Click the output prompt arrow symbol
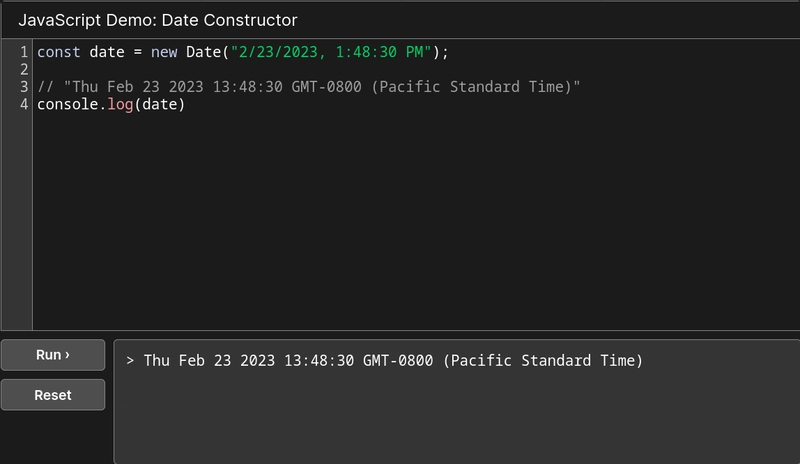This screenshot has height=464, width=800. [x=130, y=360]
